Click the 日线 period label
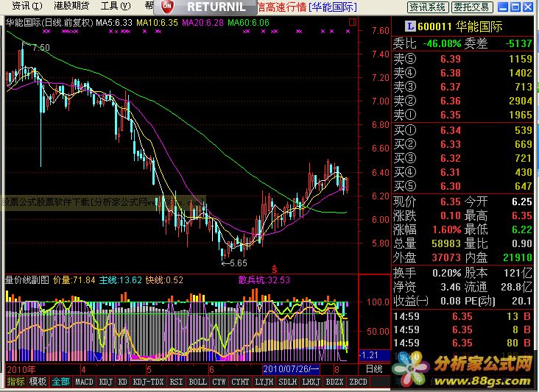 pos(374,369)
